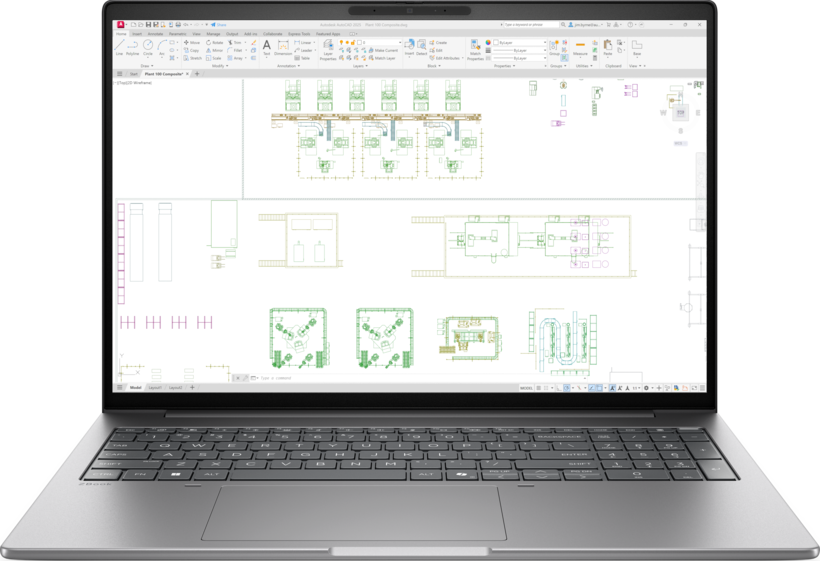Select the Dimension tool
820x561 pixels.
[283, 48]
